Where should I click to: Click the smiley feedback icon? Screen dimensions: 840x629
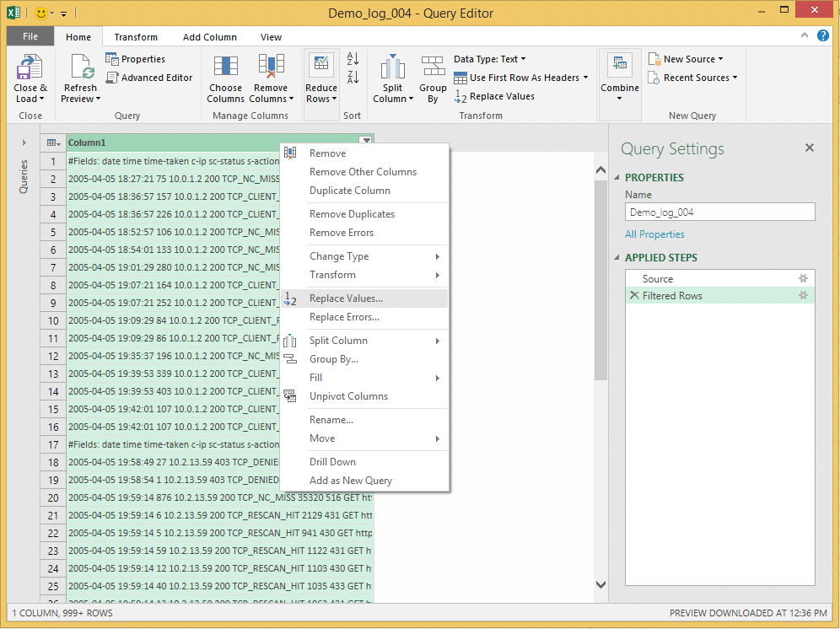click(40, 13)
